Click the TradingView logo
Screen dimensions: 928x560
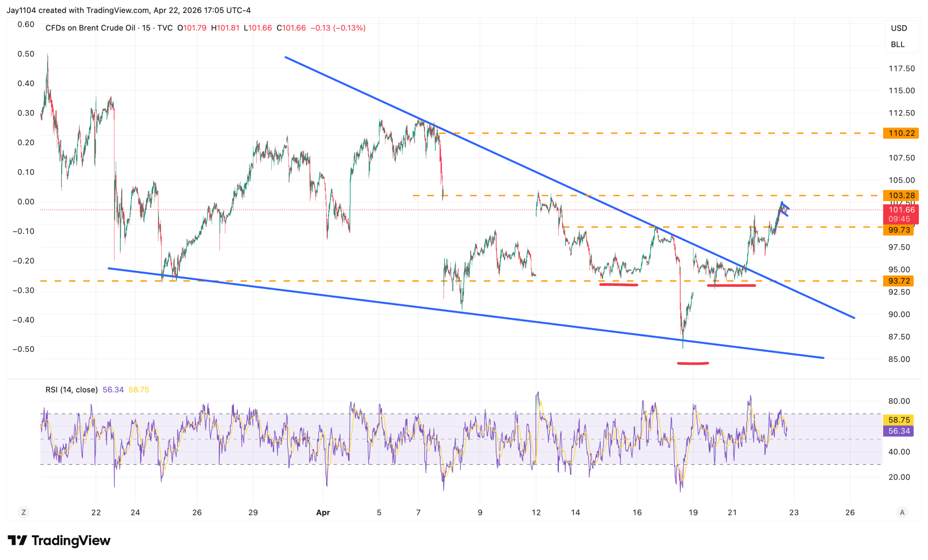[x=59, y=540]
